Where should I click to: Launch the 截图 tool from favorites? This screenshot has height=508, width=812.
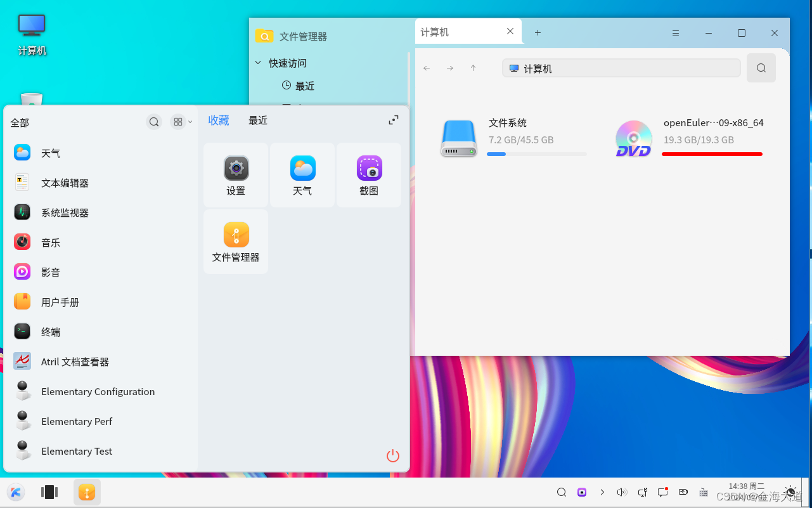[368, 175]
